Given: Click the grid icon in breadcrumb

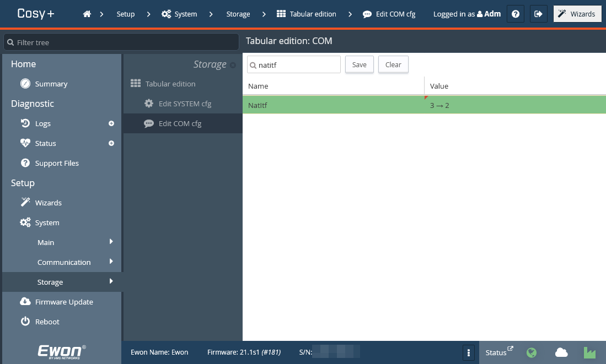Looking at the screenshot, I should tap(281, 14).
